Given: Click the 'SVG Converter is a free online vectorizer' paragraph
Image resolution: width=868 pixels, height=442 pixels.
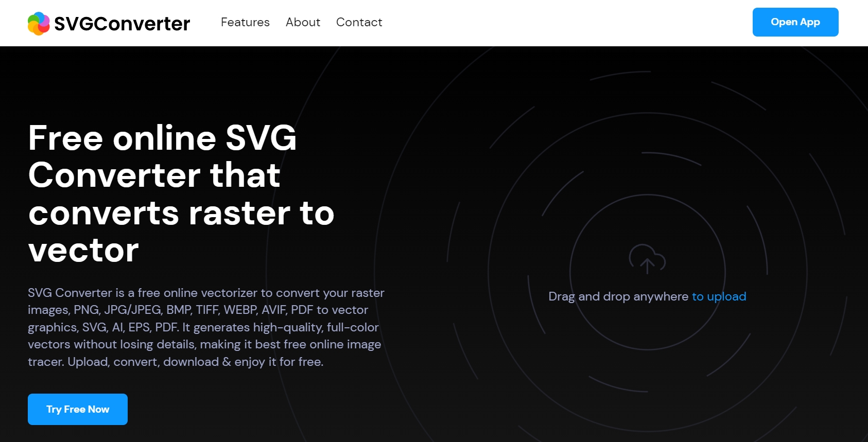Looking at the screenshot, I should [x=206, y=327].
